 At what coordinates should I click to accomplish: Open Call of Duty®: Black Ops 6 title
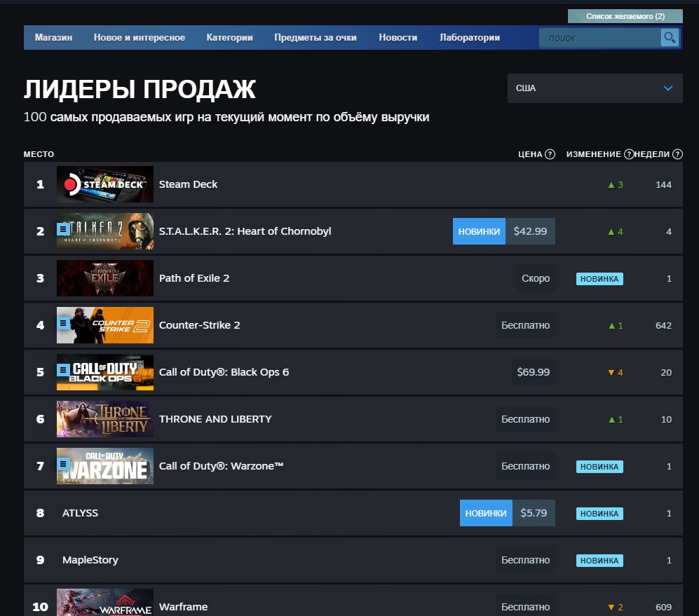click(224, 372)
